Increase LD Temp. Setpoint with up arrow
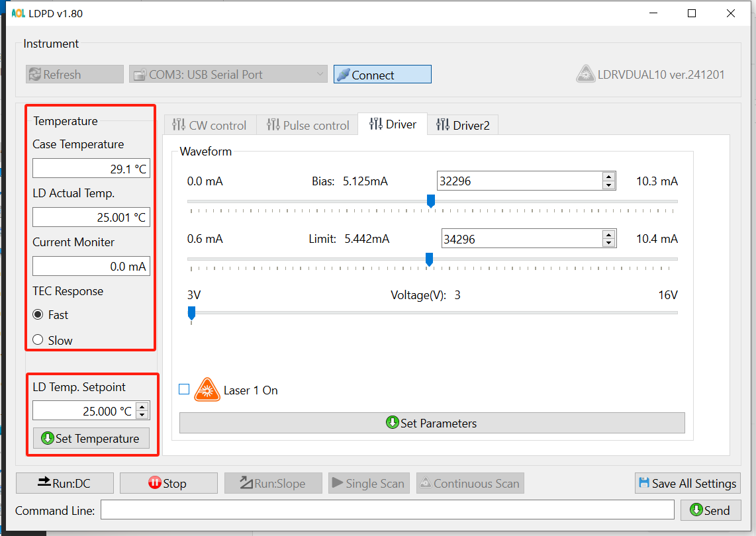Image resolution: width=756 pixels, height=536 pixels. coord(142,407)
